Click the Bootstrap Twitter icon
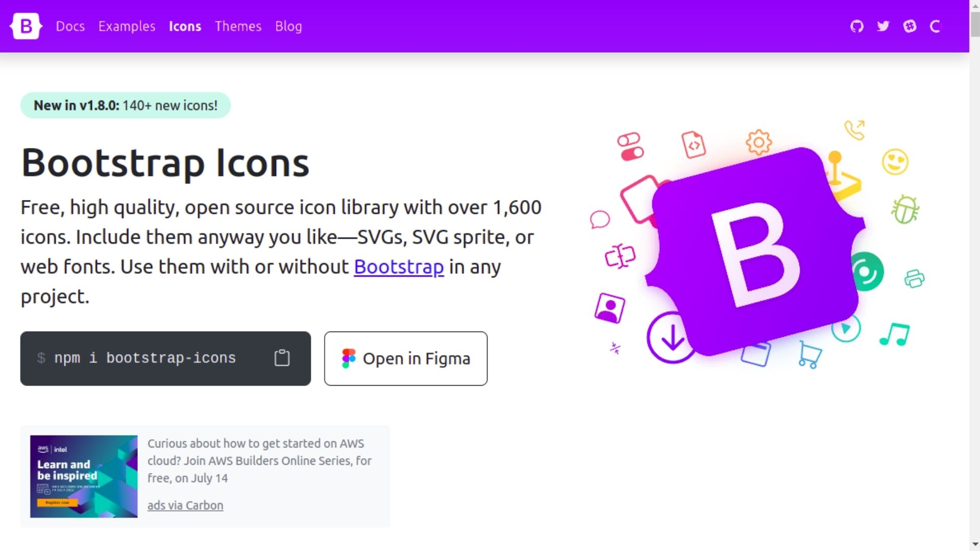 point(883,26)
